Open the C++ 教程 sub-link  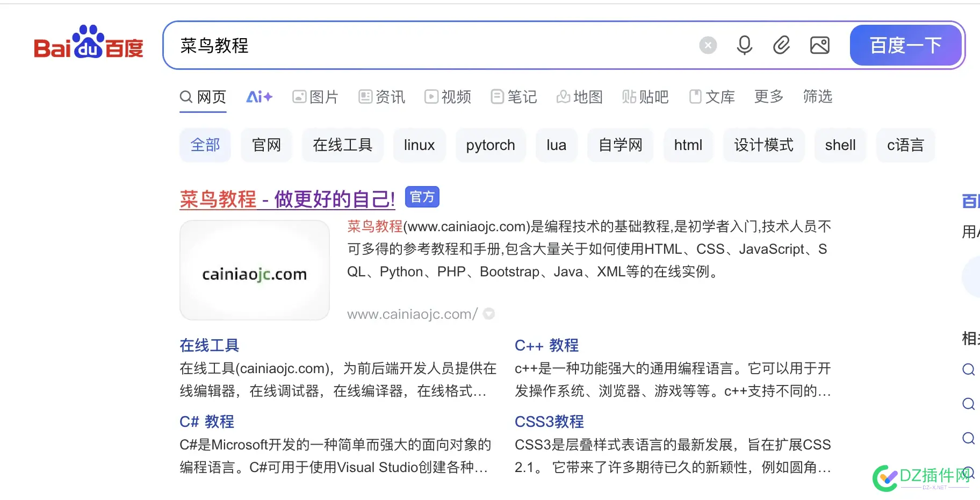tap(546, 345)
